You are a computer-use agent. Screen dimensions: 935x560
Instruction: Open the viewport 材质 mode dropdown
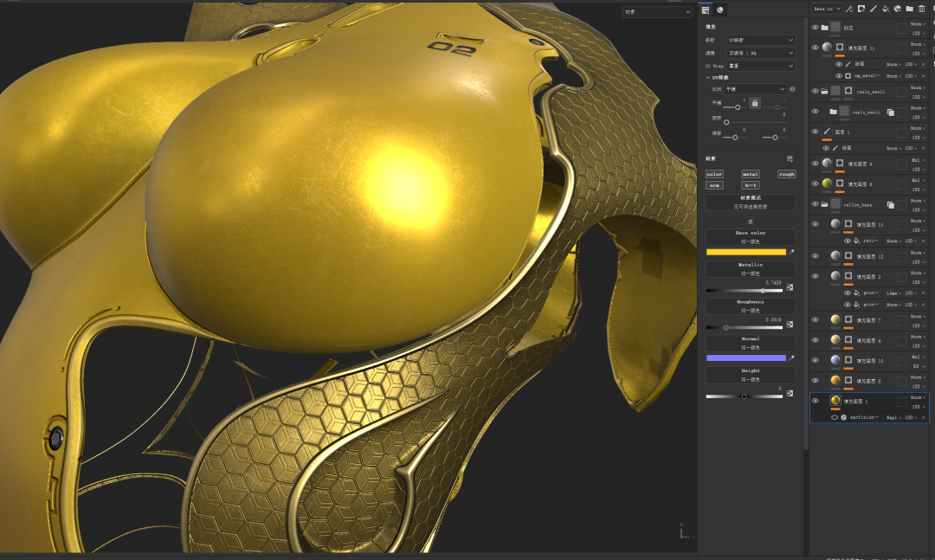tap(657, 12)
